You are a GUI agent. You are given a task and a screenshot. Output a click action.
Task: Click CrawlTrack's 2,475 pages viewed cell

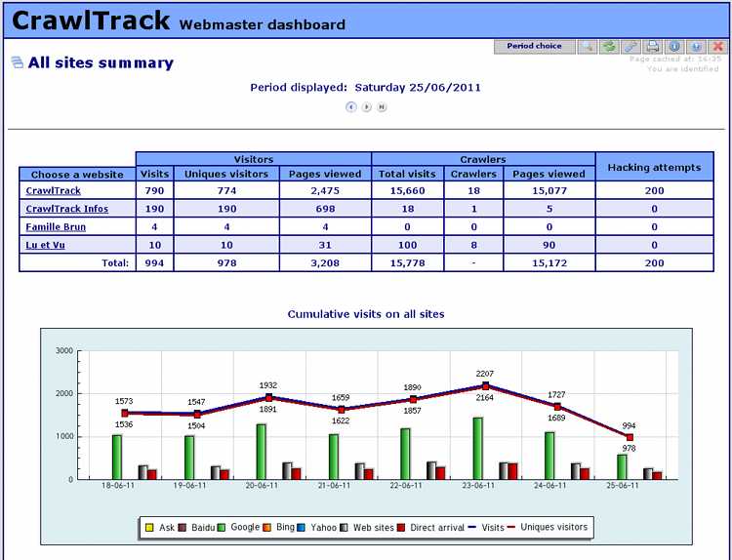[325, 190]
